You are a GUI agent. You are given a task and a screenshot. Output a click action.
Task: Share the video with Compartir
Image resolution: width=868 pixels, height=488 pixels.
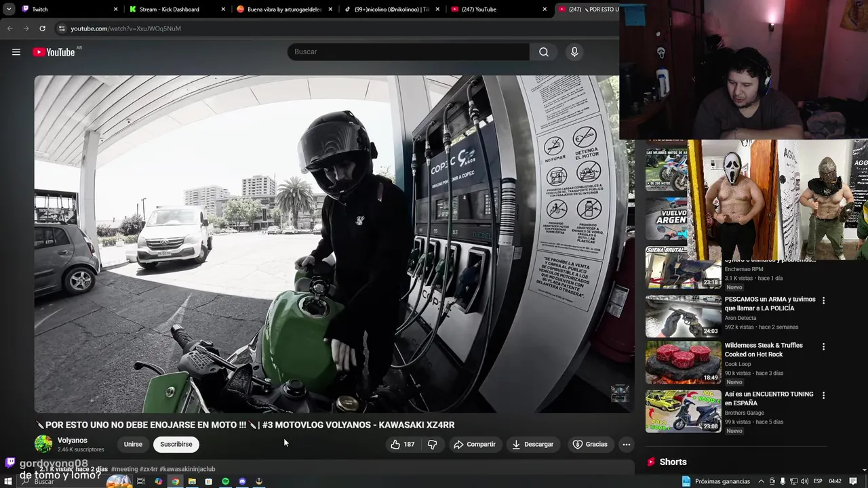coord(475,445)
